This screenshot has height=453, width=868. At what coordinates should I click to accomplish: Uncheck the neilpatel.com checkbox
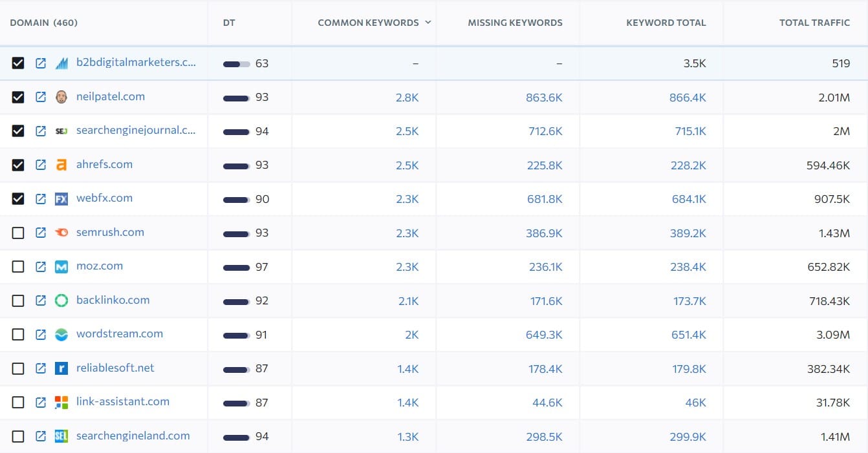(18, 97)
